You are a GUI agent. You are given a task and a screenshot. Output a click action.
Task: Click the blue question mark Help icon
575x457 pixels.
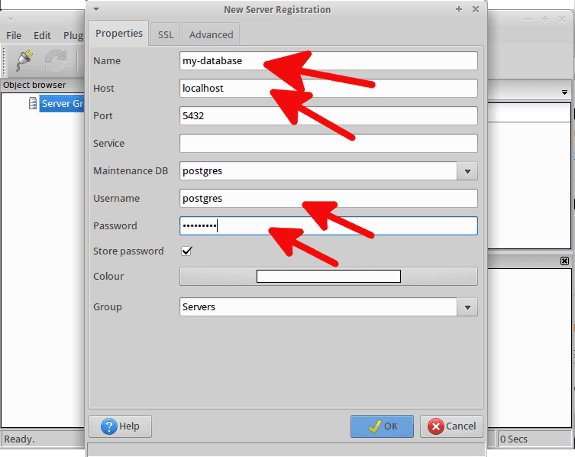[x=109, y=427]
